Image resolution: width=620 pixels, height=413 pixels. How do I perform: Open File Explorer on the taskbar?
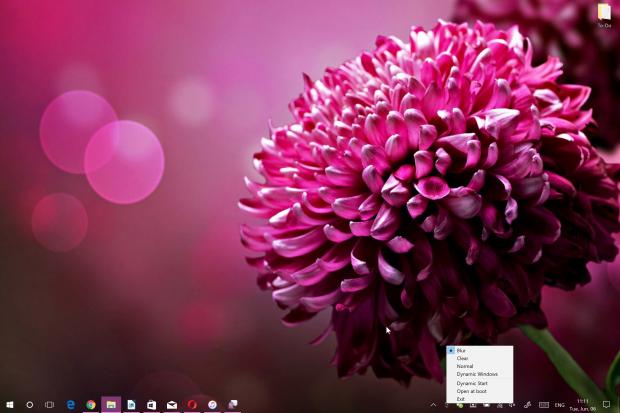pyautogui.click(x=111, y=405)
